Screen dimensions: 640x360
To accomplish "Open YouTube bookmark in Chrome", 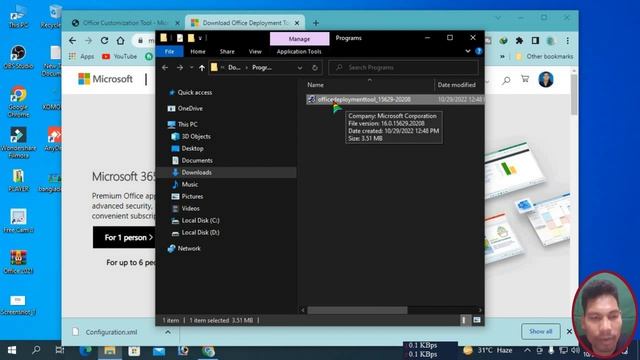I will pos(119,56).
